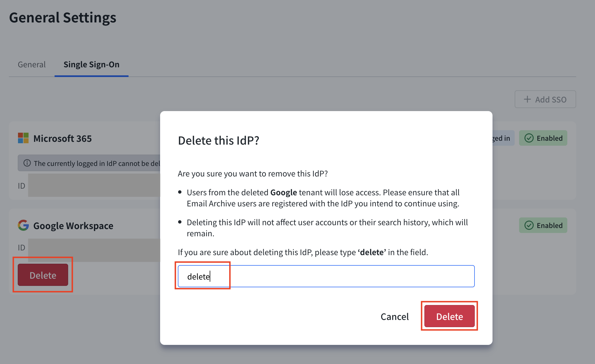
Task: Click 'If you are sure about deleting' instruction
Action: pyautogui.click(x=303, y=252)
